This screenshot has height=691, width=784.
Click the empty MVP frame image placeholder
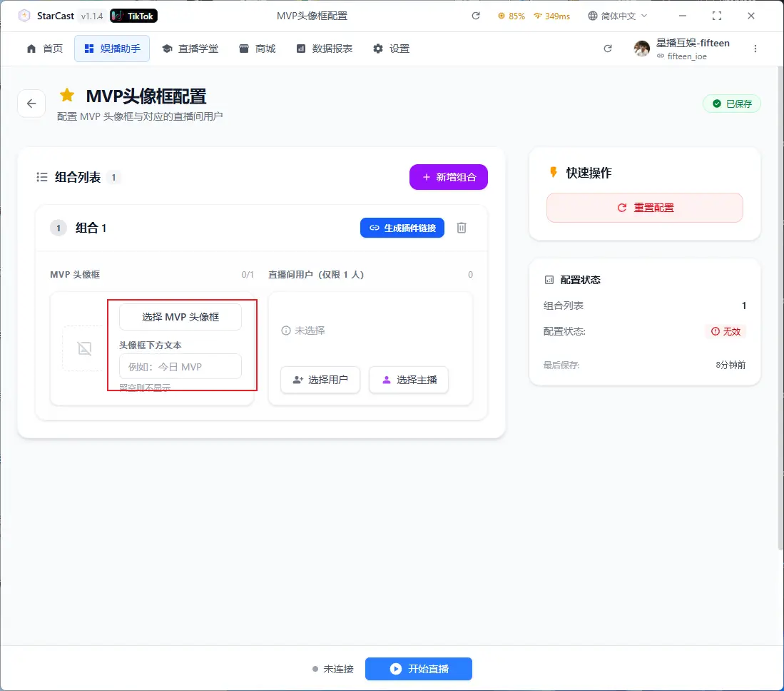84,348
